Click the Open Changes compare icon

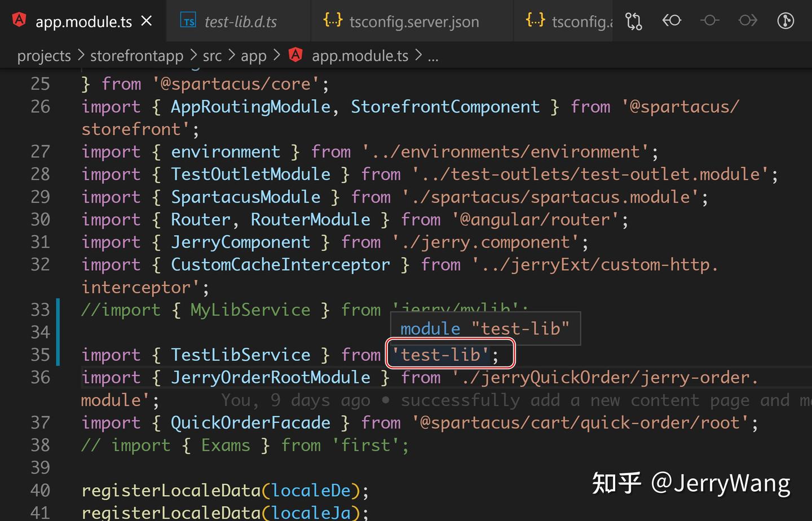point(634,21)
